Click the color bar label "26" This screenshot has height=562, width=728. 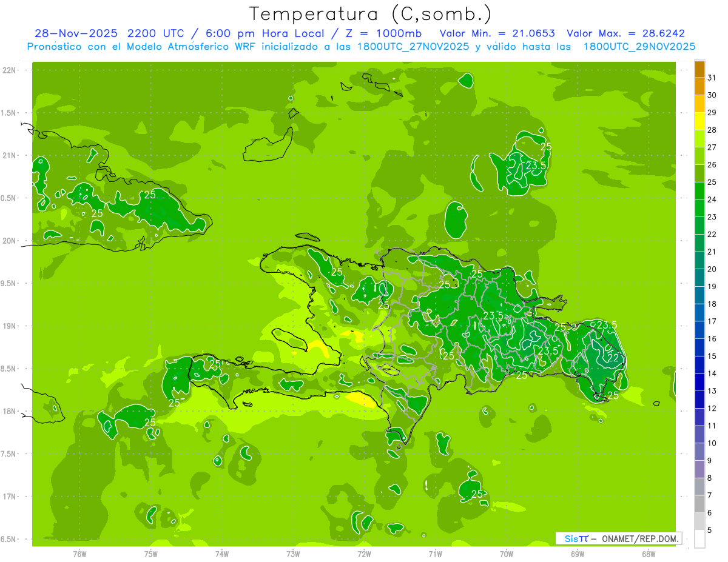tap(712, 165)
